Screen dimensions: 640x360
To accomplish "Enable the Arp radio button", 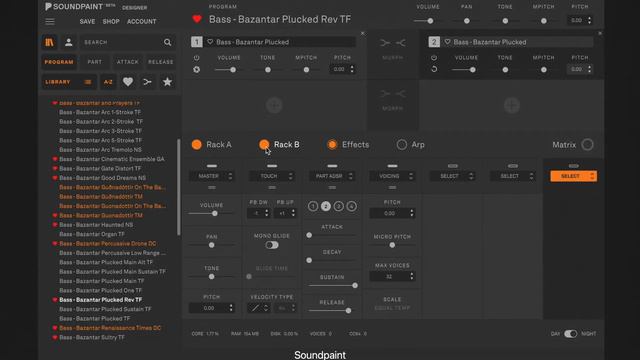I will coord(402,144).
